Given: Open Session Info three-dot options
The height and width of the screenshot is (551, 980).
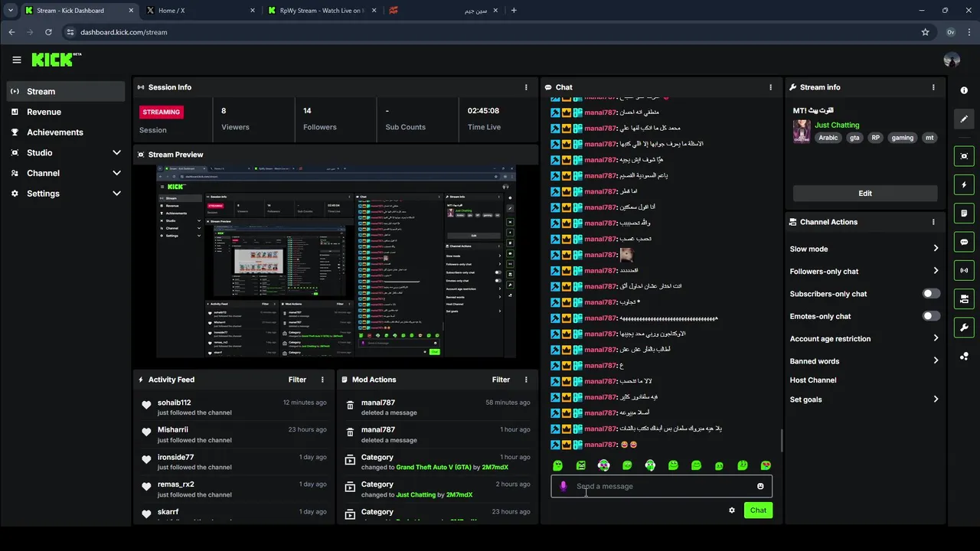Looking at the screenshot, I should [526, 87].
